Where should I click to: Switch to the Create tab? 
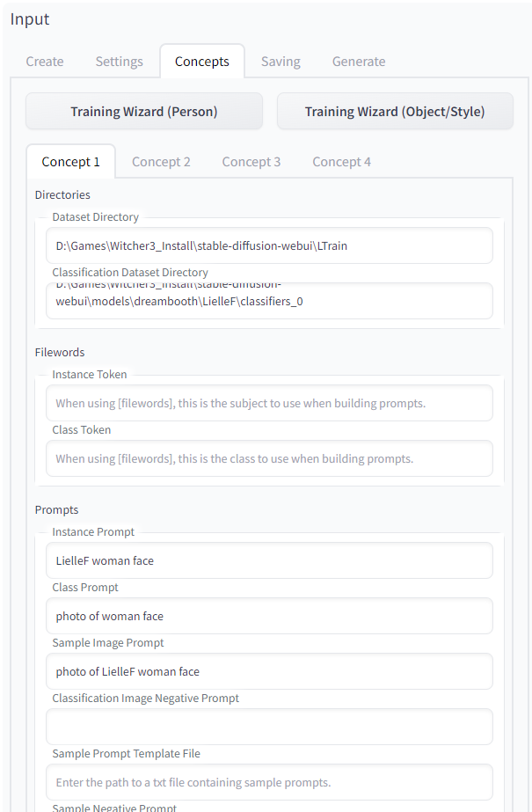coord(45,62)
